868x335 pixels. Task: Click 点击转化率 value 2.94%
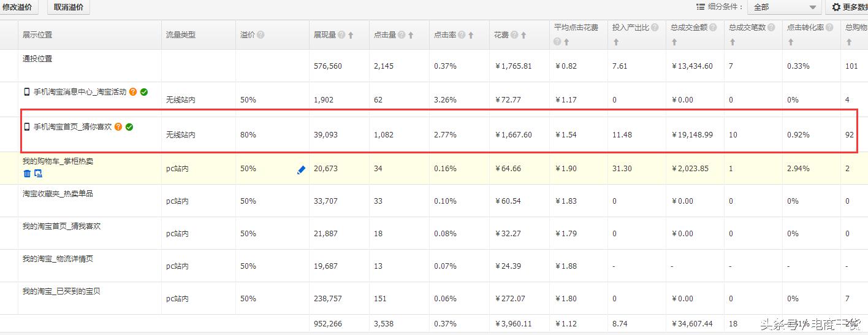pos(799,168)
